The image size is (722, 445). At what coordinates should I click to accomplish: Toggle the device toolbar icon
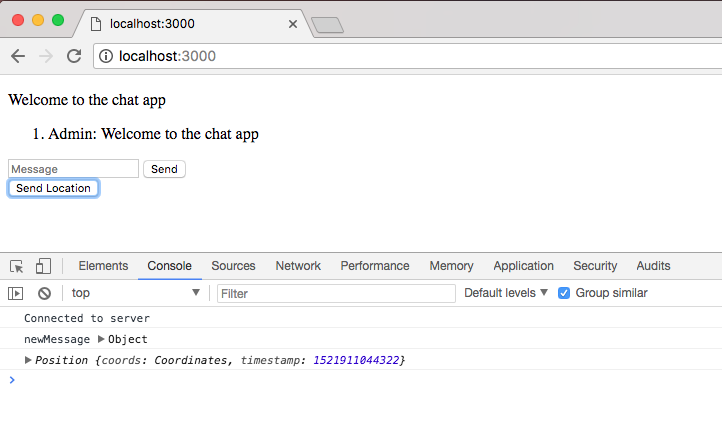coord(43,266)
